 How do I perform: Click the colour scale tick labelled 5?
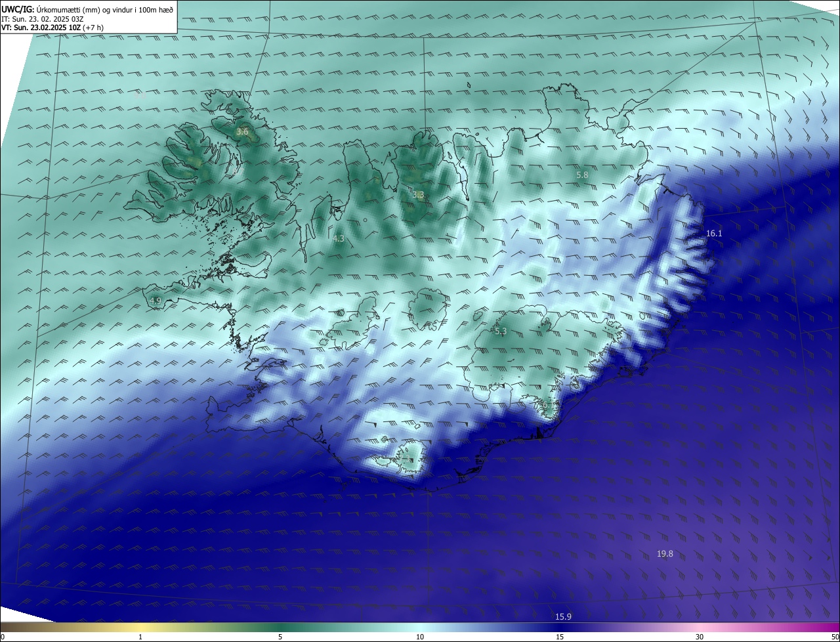point(280,637)
